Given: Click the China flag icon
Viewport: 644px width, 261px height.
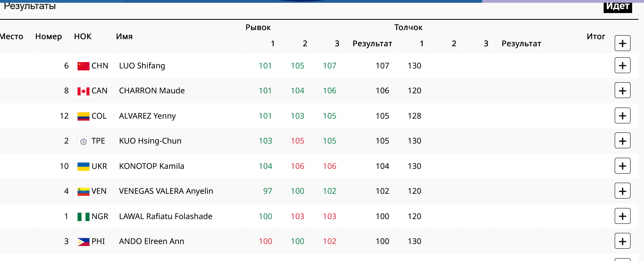Looking at the screenshot, I should coord(83,66).
